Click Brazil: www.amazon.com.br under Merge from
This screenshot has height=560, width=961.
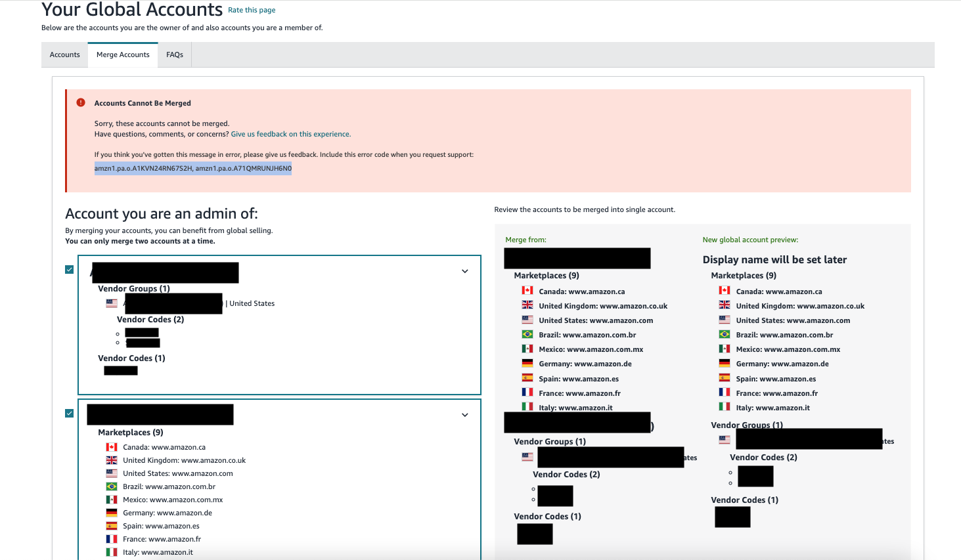coord(587,335)
